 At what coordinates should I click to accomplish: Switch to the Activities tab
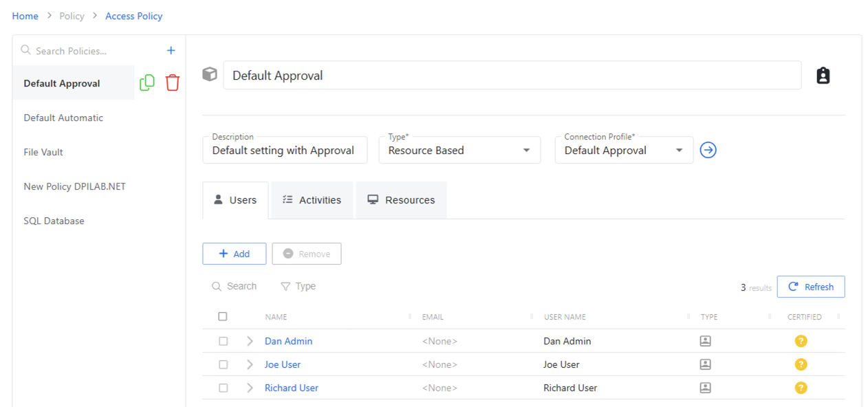(x=312, y=200)
